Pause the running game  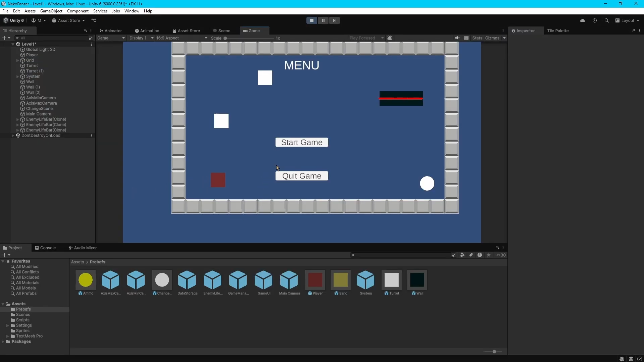[323, 20]
